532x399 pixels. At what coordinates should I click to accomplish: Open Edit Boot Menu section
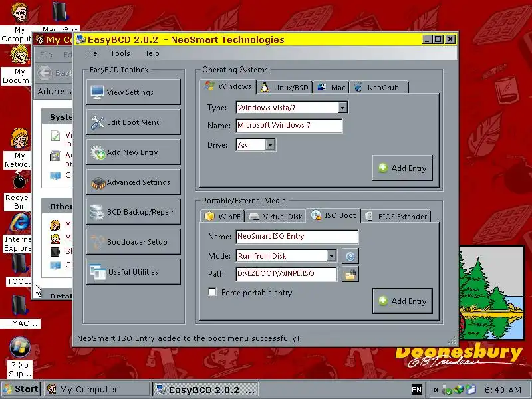click(134, 122)
